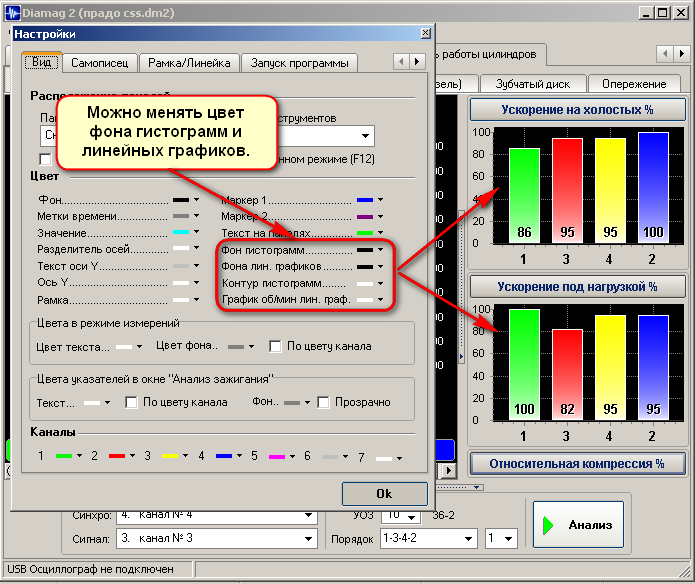Click Фона лин. графиков color swatch

pyautogui.click(x=365, y=267)
